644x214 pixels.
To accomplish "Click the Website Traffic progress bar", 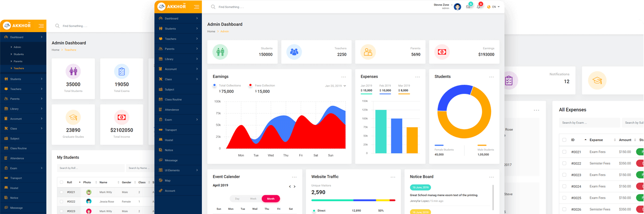I will [353, 200].
